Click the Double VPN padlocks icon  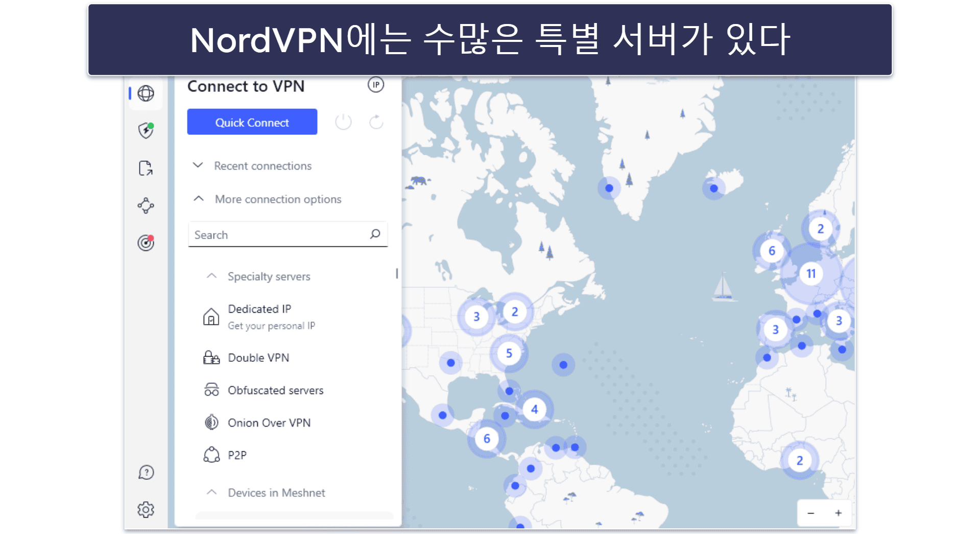(x=211, y=357)
